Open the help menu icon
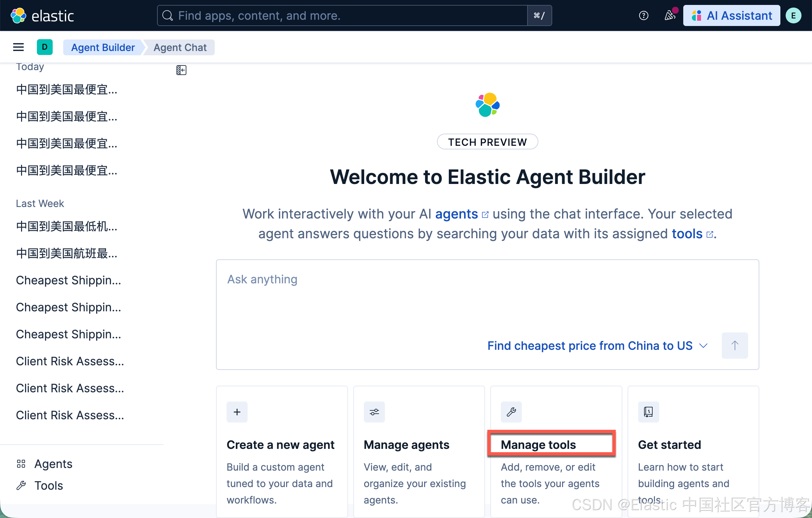812x518 pixels. (x=643, y=15)
